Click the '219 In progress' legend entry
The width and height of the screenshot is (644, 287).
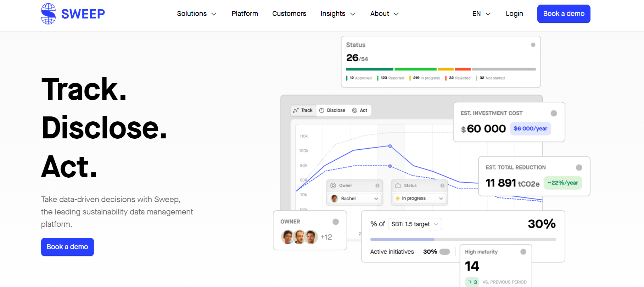(425, 78)
